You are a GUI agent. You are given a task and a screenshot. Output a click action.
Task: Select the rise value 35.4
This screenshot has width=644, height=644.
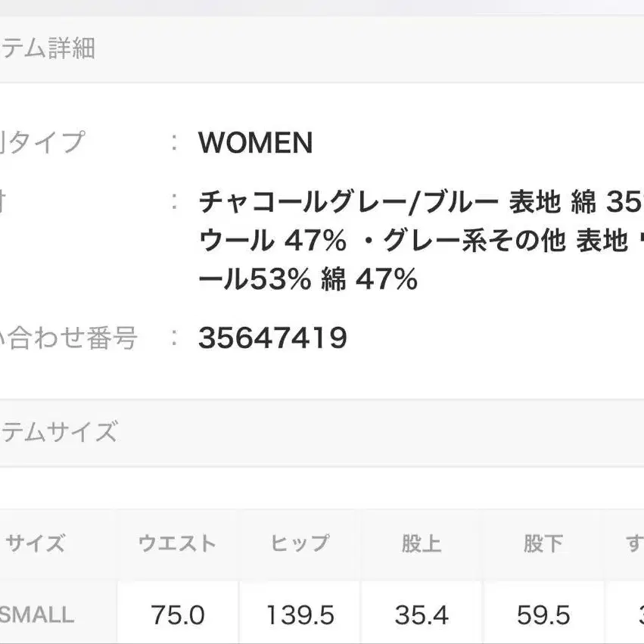pyautogui.click(x=422, y=616)
